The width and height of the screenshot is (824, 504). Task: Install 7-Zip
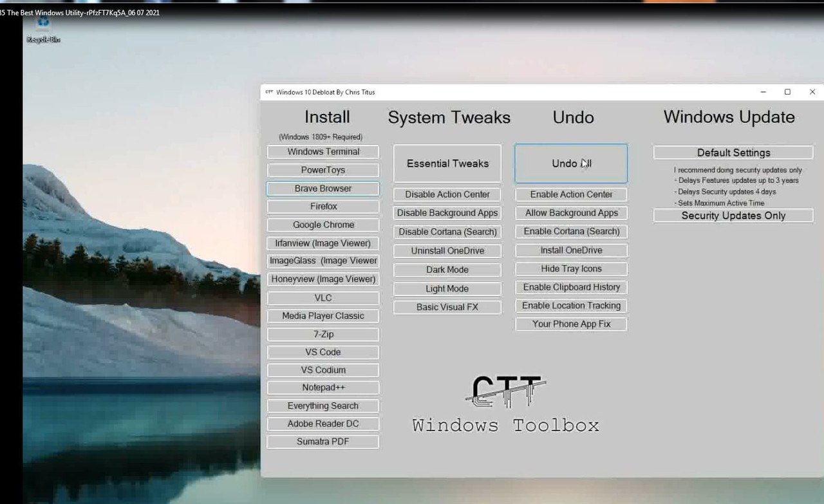323,334
